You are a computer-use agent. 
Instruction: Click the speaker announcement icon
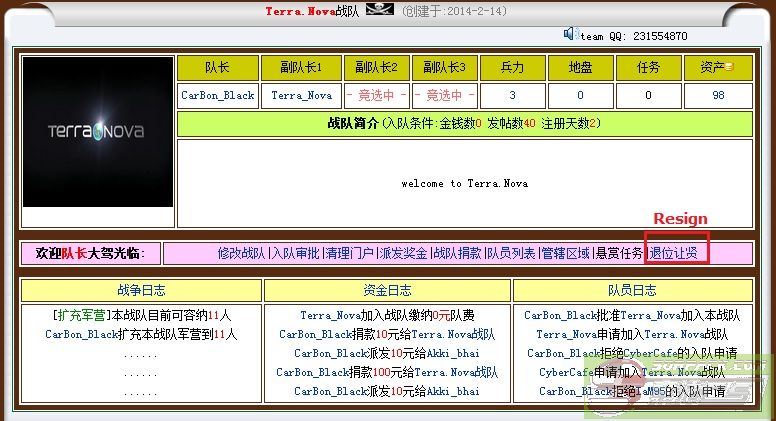coord(571,34)
